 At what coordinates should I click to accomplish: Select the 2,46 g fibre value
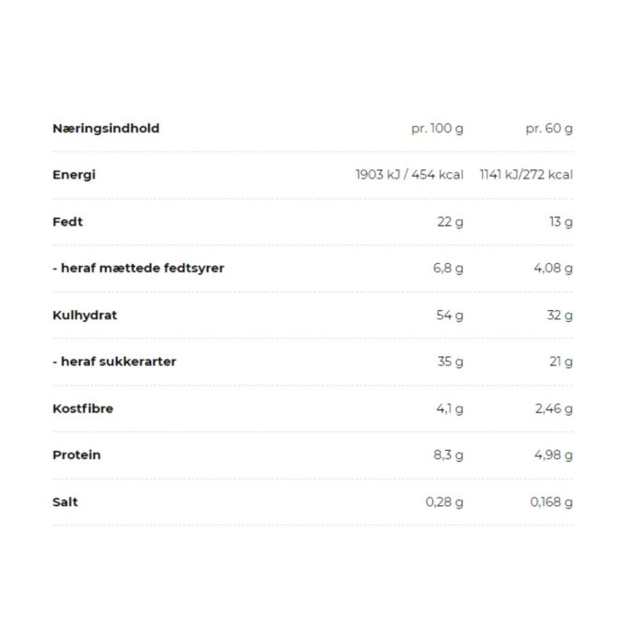point(554,408)
